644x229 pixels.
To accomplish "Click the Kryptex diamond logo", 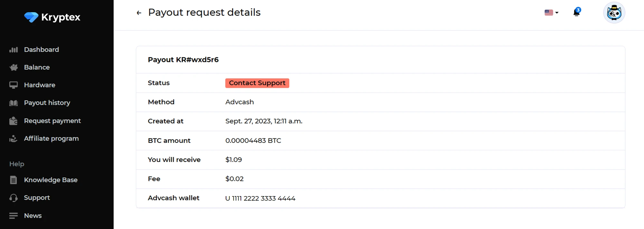I will pyautogui.click(x=31, y=17).
